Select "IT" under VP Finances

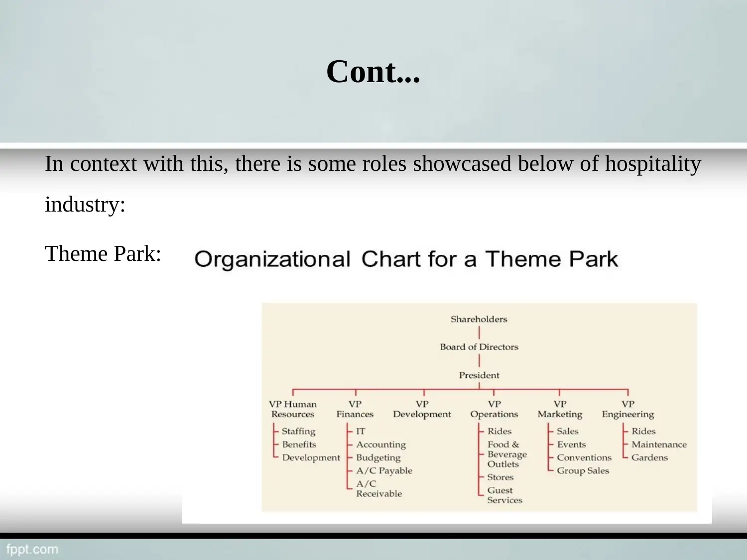tap(361, 432)
